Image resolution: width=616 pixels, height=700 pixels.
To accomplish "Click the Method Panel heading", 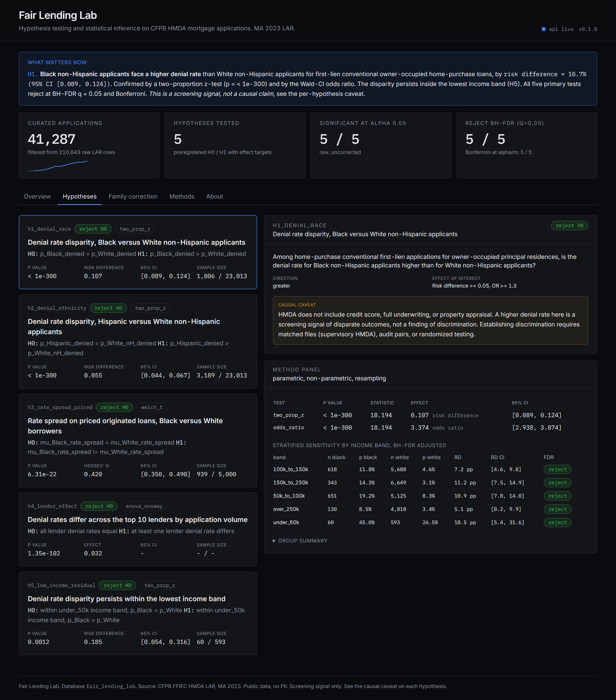I will point(296,370).
